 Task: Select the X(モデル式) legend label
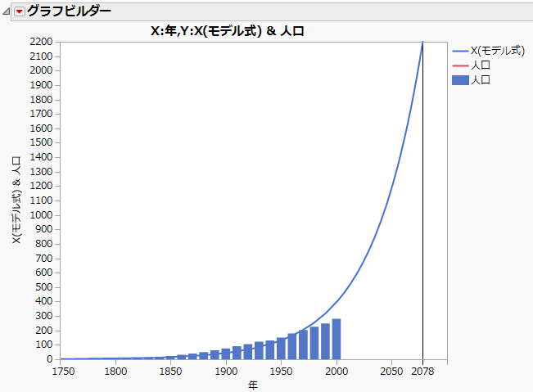(498, 51)
